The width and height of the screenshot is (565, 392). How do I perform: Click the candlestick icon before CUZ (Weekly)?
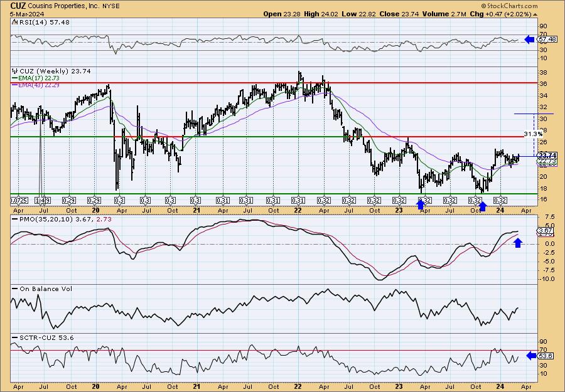(x=14, y=71)
